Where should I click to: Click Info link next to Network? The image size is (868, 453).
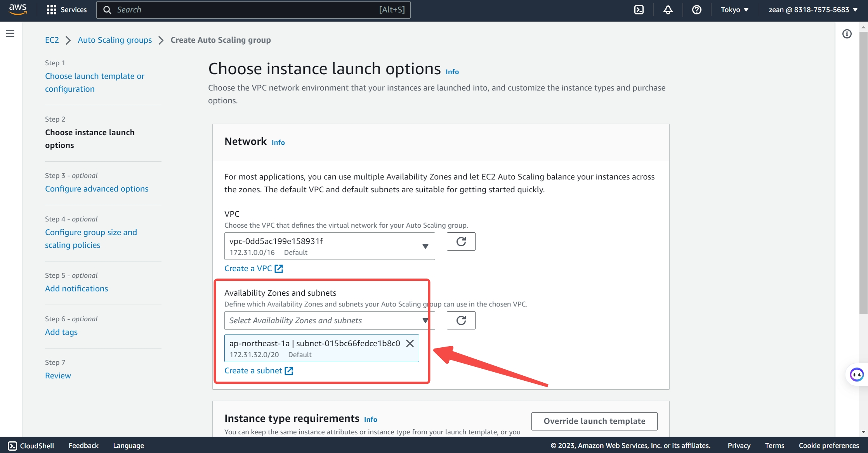pos(278,143)
